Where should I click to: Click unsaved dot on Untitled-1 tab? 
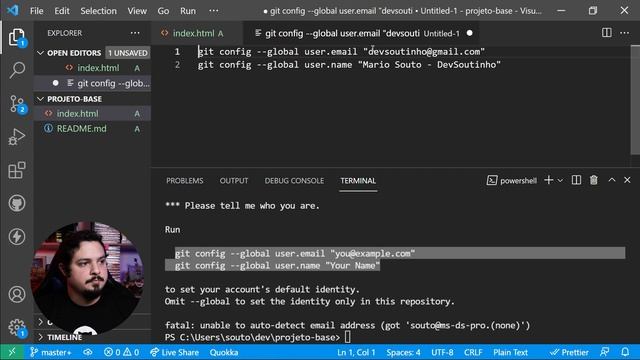pos(469,33)
